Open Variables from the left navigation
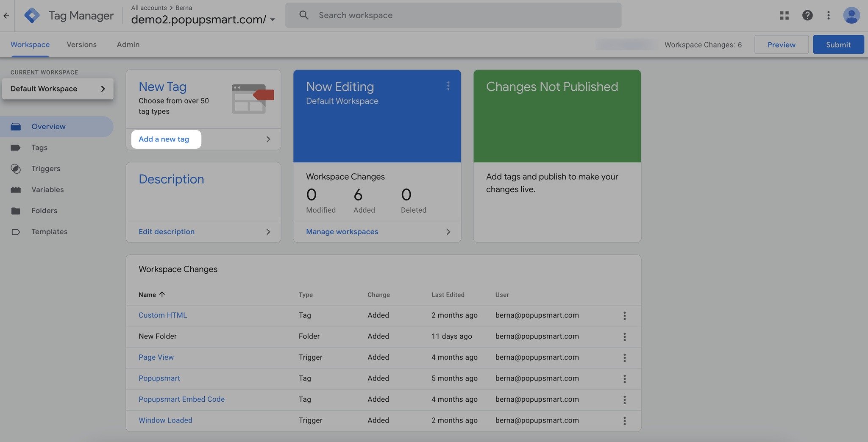 [47, 189]
